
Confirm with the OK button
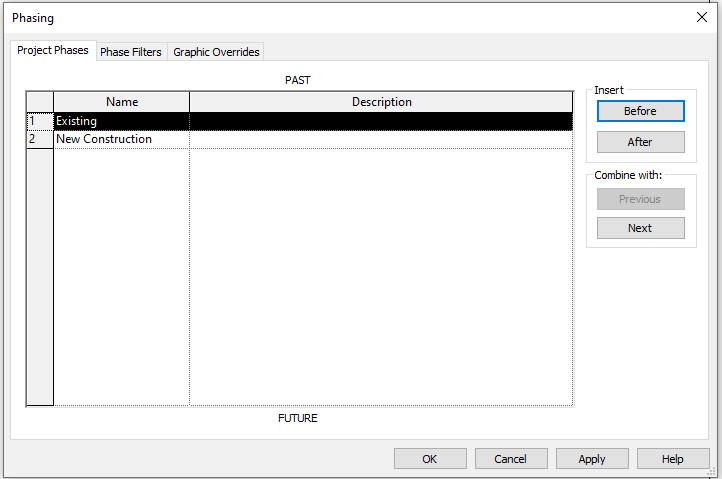click(430, 459)
